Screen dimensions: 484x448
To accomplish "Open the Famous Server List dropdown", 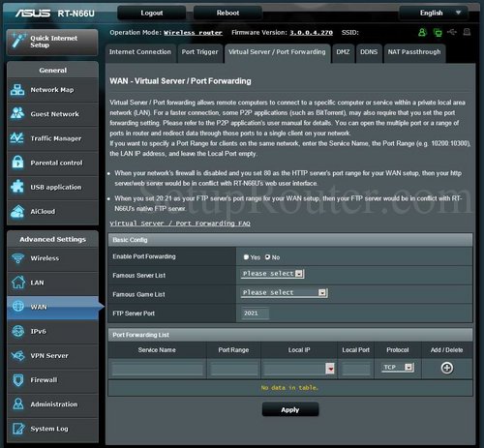I will click(x=272, y=274).
